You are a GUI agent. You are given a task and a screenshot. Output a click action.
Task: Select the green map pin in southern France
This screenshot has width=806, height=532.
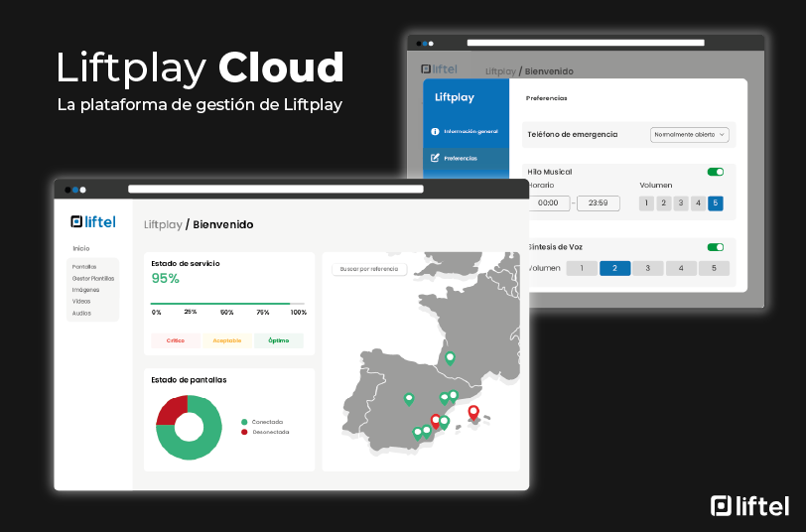point(450,357)
